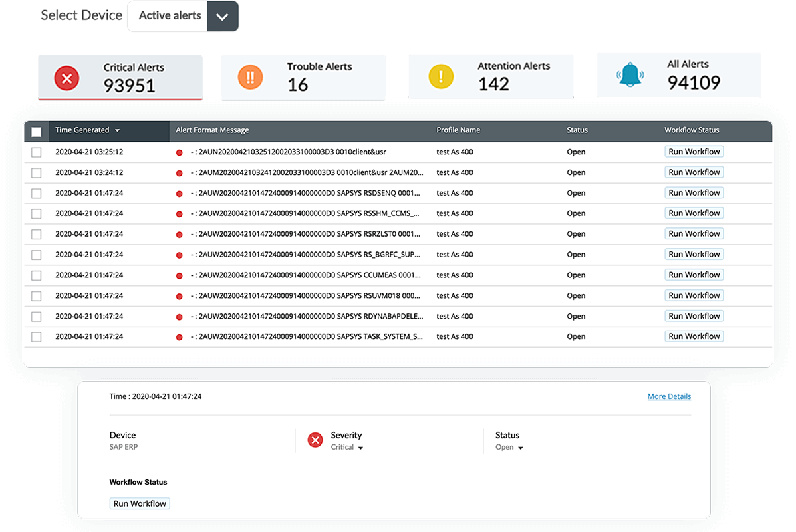
Task: Click red dot beside RDYNABAPDELE alert message
Action: coord(179,317)
